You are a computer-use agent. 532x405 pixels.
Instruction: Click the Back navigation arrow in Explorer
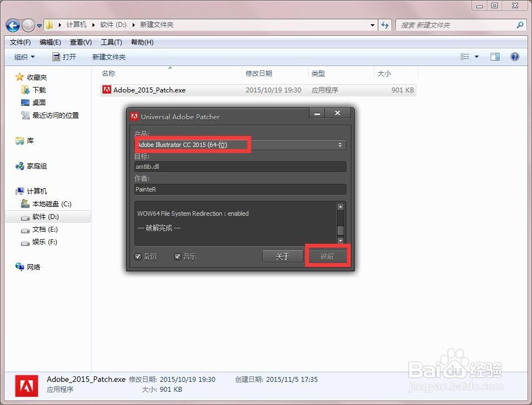[13, 25]
